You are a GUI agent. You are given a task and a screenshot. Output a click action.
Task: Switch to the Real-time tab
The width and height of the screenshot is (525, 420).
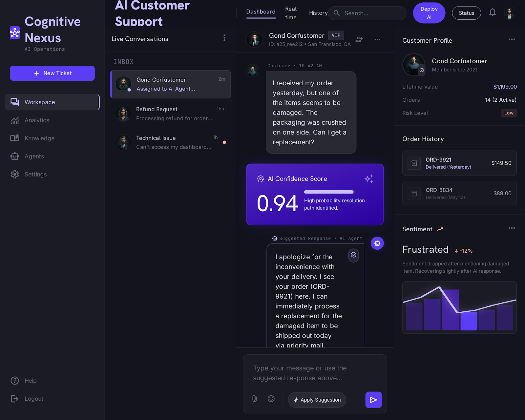(x=292, y=13)
